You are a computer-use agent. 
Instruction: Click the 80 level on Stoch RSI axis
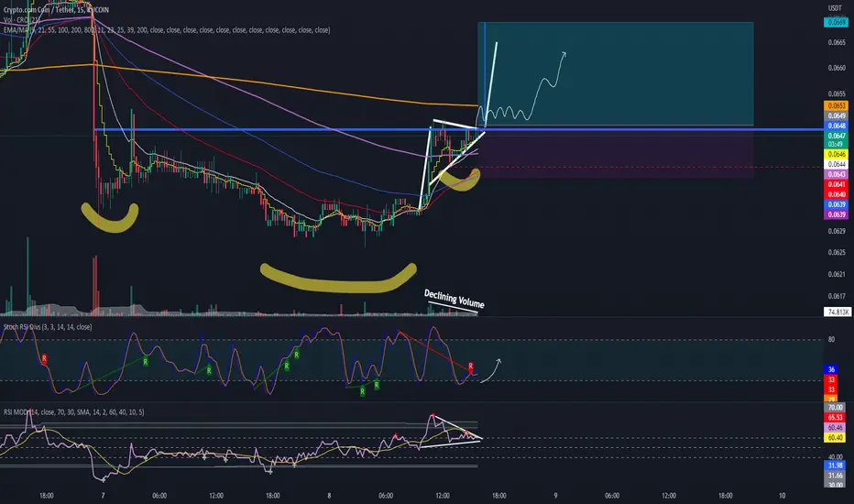831,339
